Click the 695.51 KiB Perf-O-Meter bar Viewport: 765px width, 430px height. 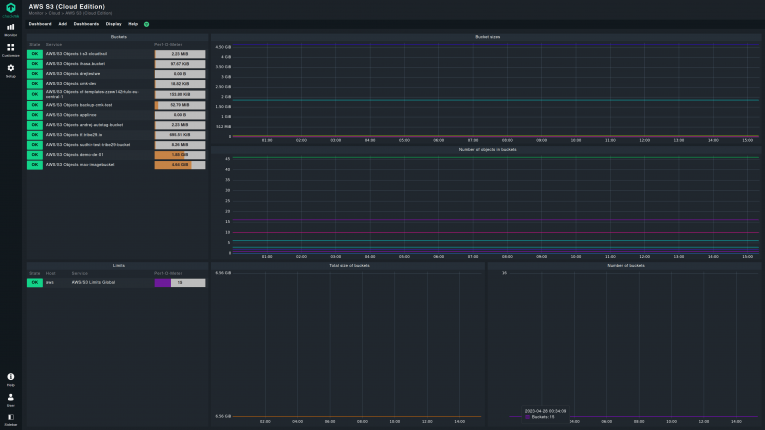coord(180,135)
